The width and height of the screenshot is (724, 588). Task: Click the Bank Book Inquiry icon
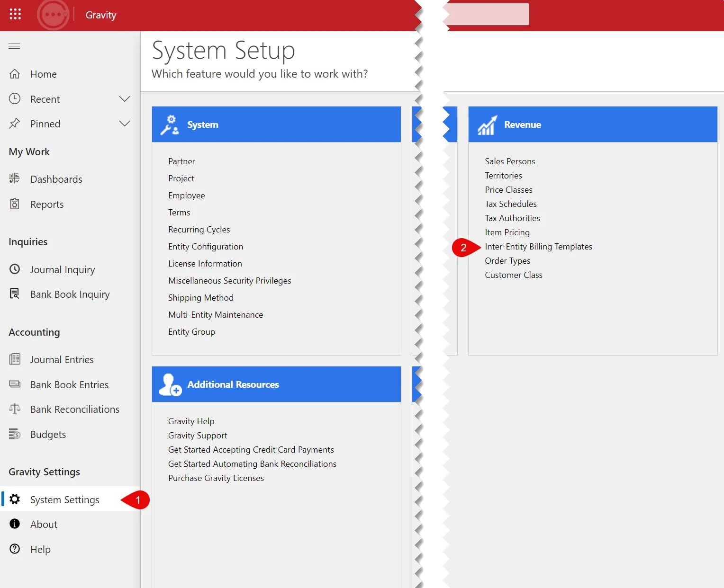click(15, 294)
